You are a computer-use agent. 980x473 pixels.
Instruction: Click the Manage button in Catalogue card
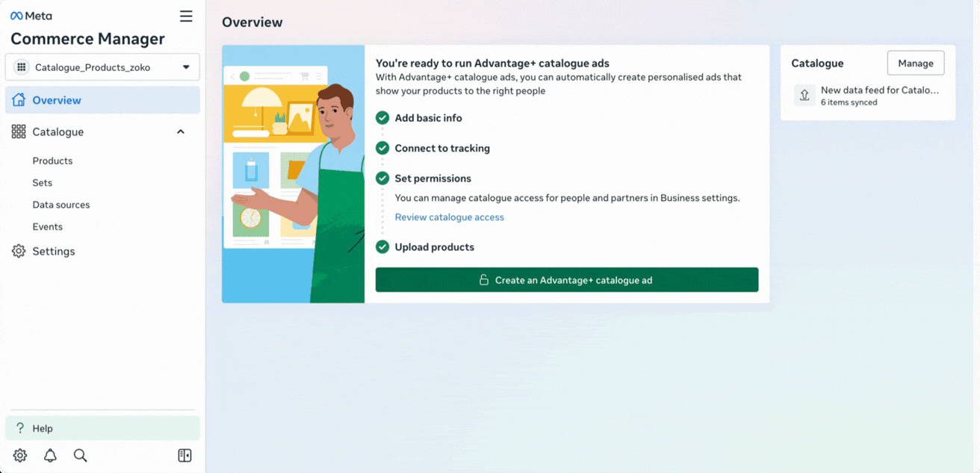[x=916, y=64]
